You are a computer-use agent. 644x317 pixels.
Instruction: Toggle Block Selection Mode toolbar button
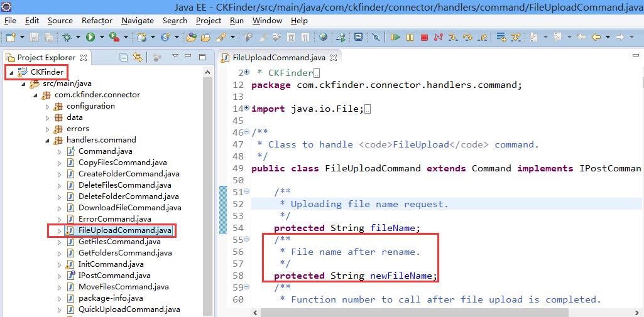coord(291,37)
